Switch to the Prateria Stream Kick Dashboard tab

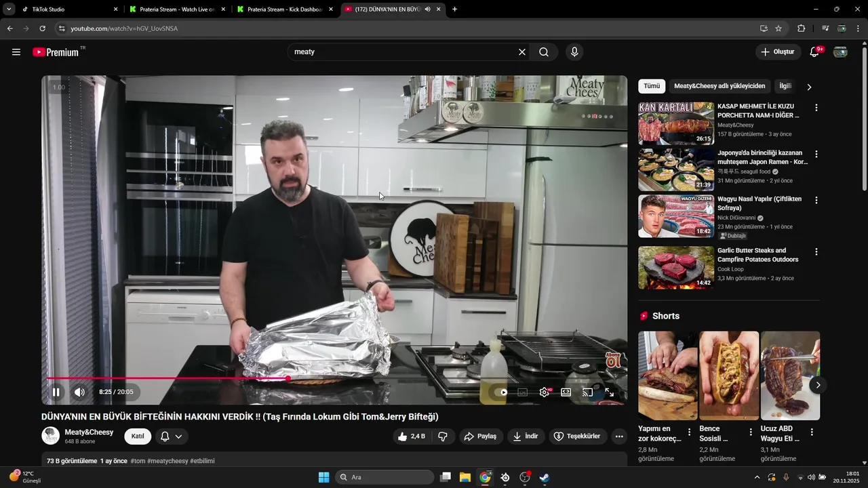[285, 9]
